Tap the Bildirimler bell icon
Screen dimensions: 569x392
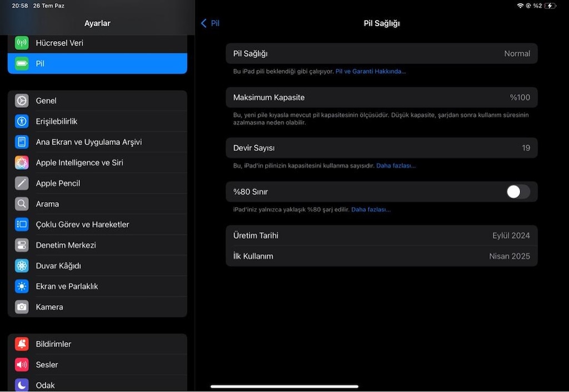[x=22, y=344]
